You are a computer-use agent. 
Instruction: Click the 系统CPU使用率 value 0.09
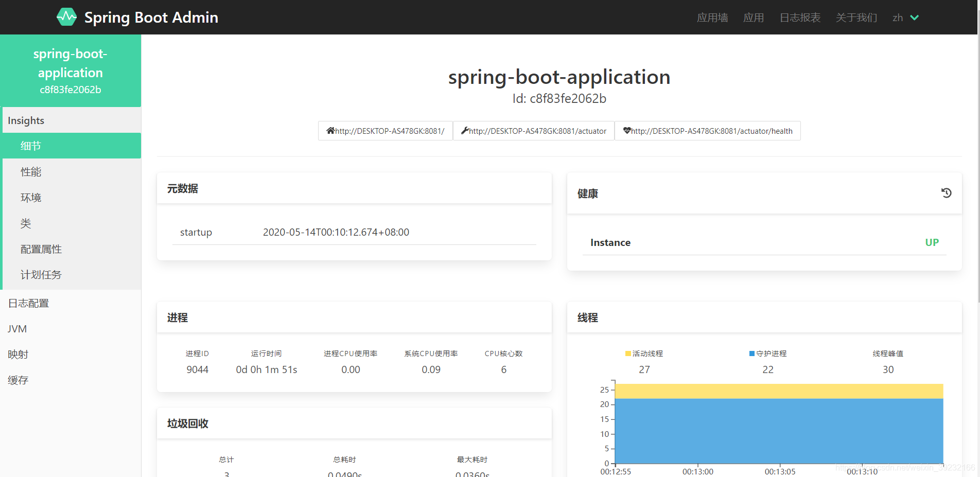click(x=431, y=369)
